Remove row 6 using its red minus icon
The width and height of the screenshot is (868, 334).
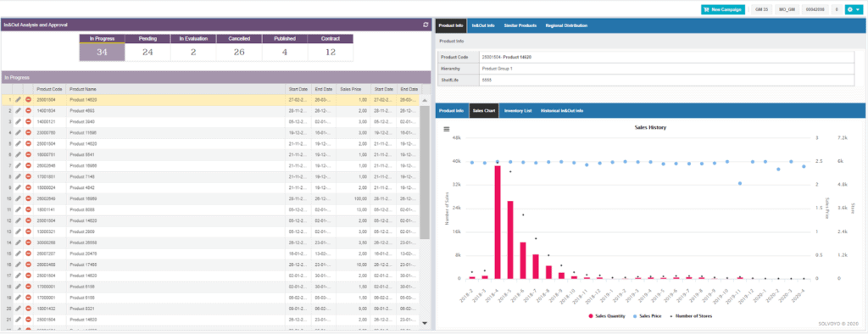click(x=28, y=154)
